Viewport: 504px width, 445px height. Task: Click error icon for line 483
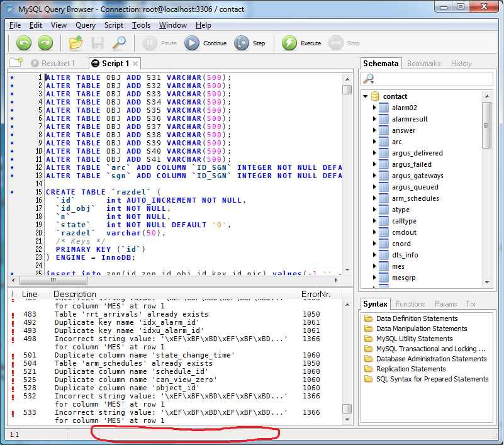tap(13, 315)
